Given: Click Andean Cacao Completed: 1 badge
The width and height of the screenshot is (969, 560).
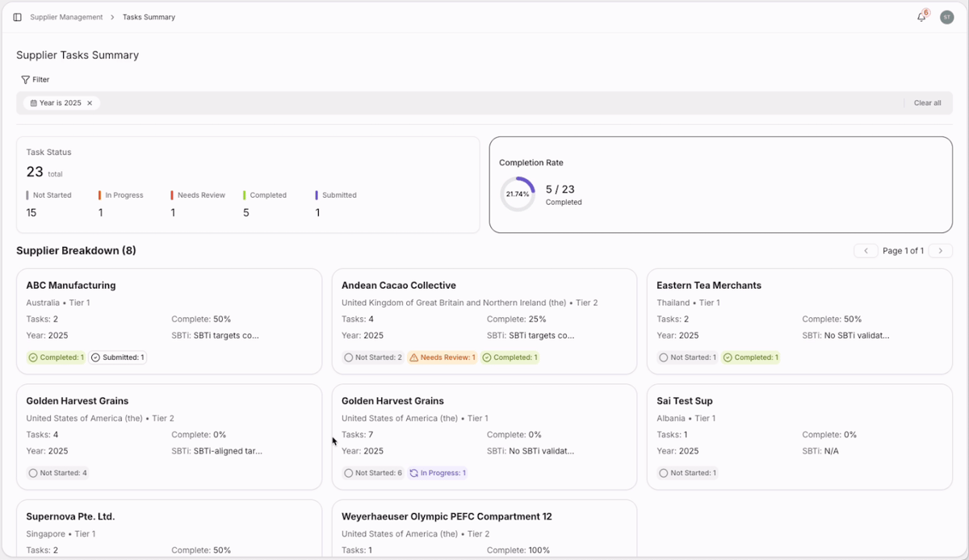Looking at the screenshot, I should pos(509,357).
